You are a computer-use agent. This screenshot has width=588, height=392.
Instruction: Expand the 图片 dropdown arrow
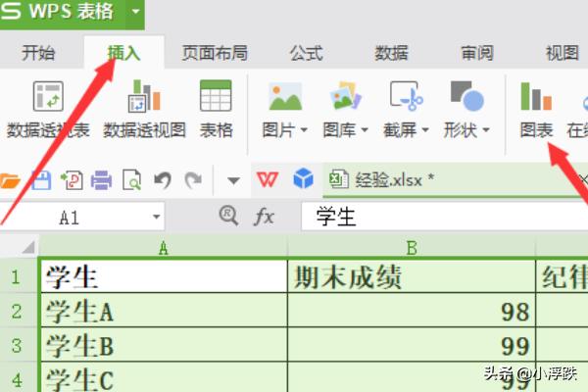coord(304,129)
